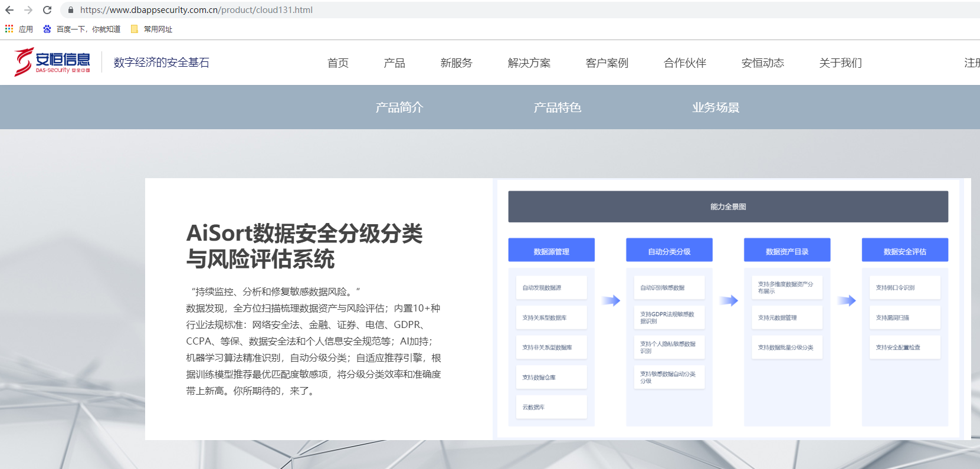Open the 百度一下，你就知道 bookmark
Image resolution: width=980 pixels, height=469 pixels.
pyautogui.click(x=81, y=29)
